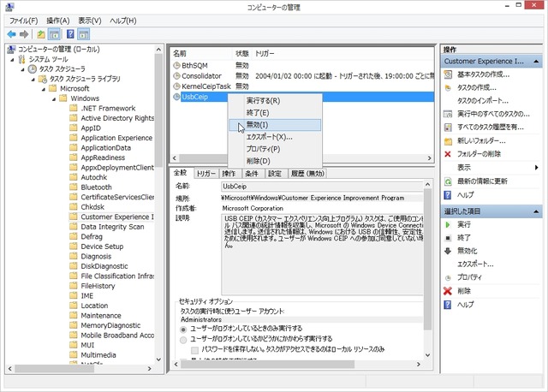
Task: Click エクスポート... in the actions pane
Action: [475, 264]
